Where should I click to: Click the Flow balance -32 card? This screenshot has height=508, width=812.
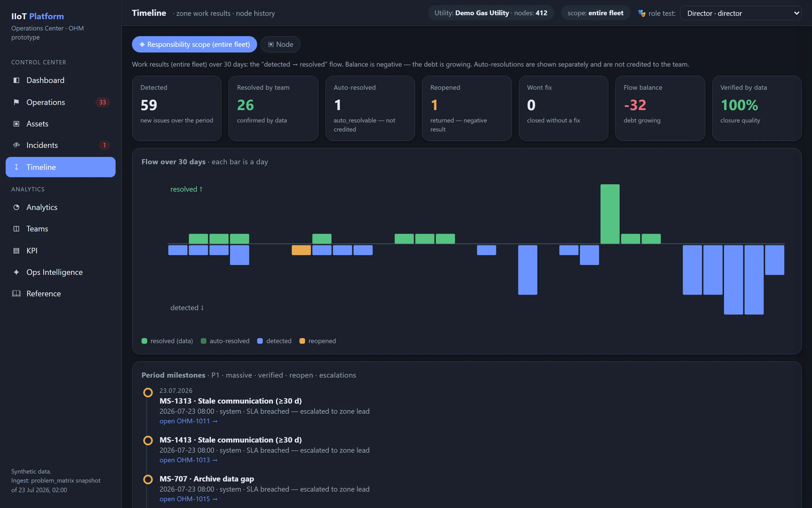(660, 108)
